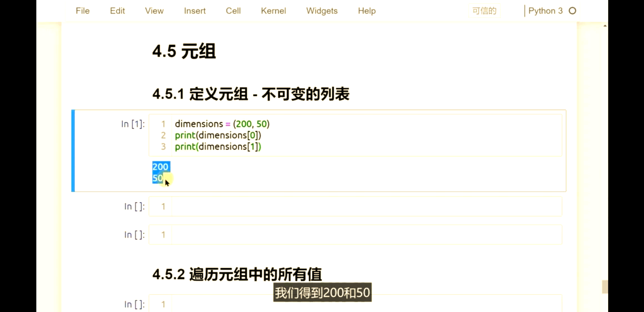Click the Python 3 kernel name
This screenshot has width=644, height=312.
[546, 11]
